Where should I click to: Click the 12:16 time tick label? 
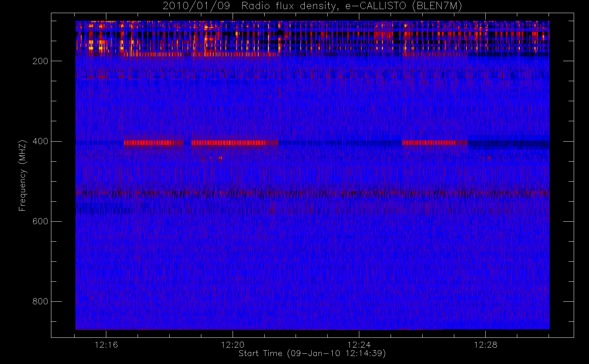point(106,345)
